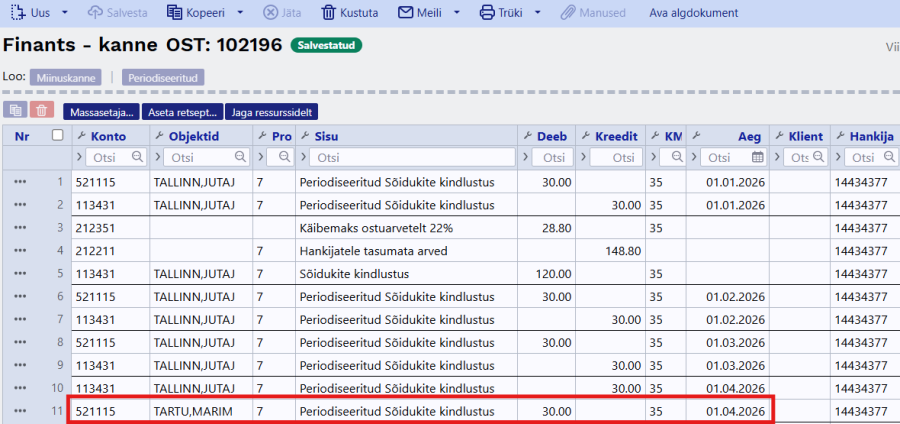Click magnifier icon in Objektid filter
This screenshot has width=900, height=424.
240,157
